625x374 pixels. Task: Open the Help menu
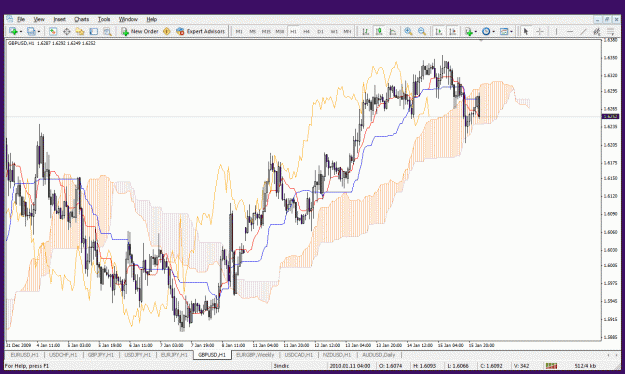coord(151,19)
